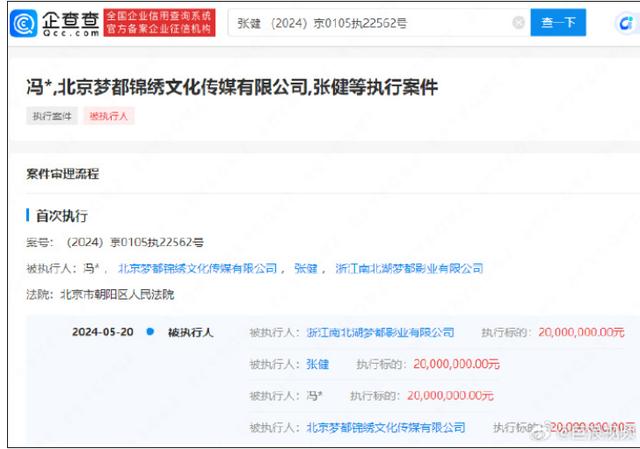Click the case number (2024) 京0105执22562号 under 首次执行
This screenshot has width=640, height=449.
point(135,242)
